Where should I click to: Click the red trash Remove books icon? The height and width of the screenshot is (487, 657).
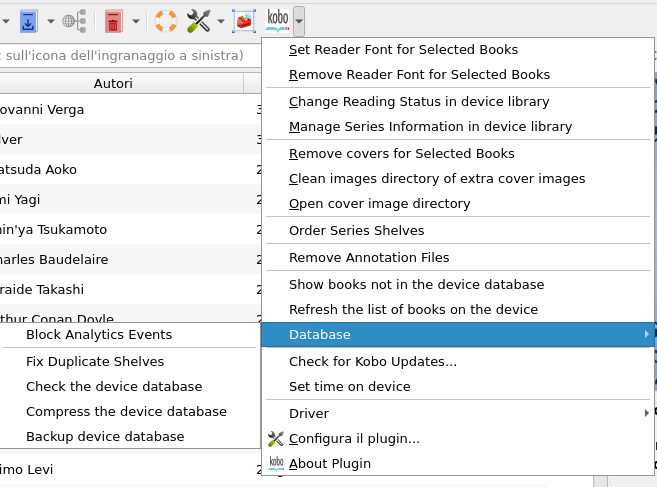(113, 21)
